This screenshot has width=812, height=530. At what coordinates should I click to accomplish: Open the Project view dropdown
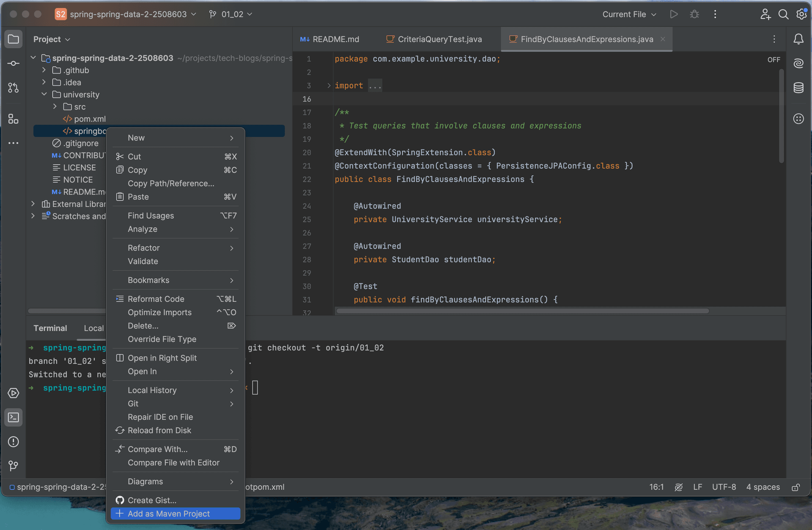(x=52, y=39)
